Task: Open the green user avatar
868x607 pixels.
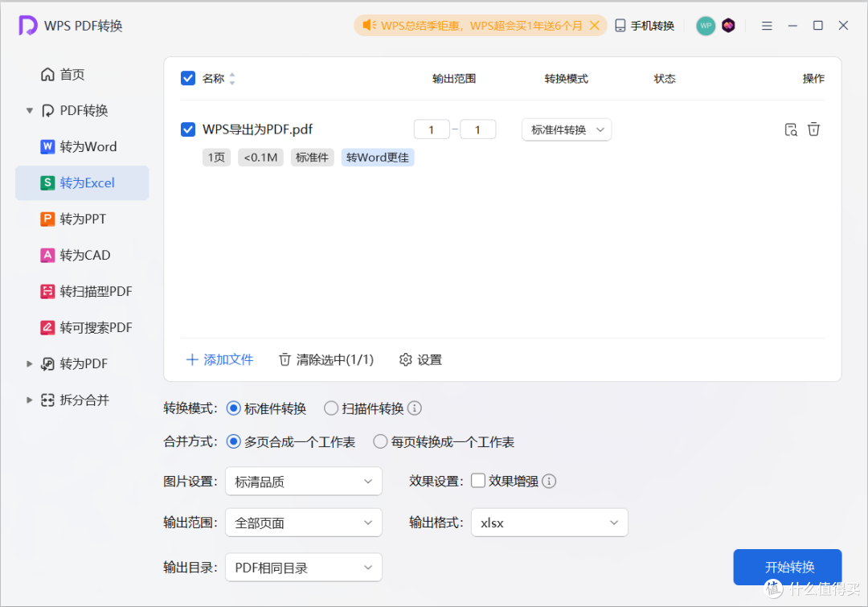Action: coord(706,26)
